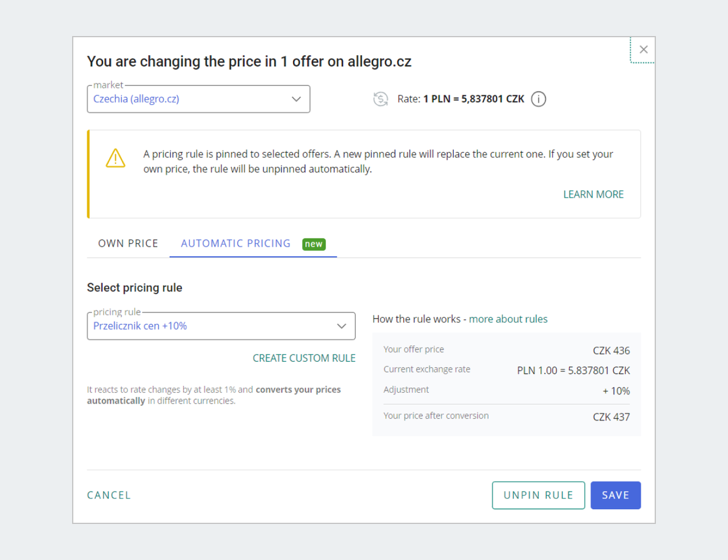
Task: Click the rate text 1 PLN = 5,837801 CZK
Action: pos(474,99)
